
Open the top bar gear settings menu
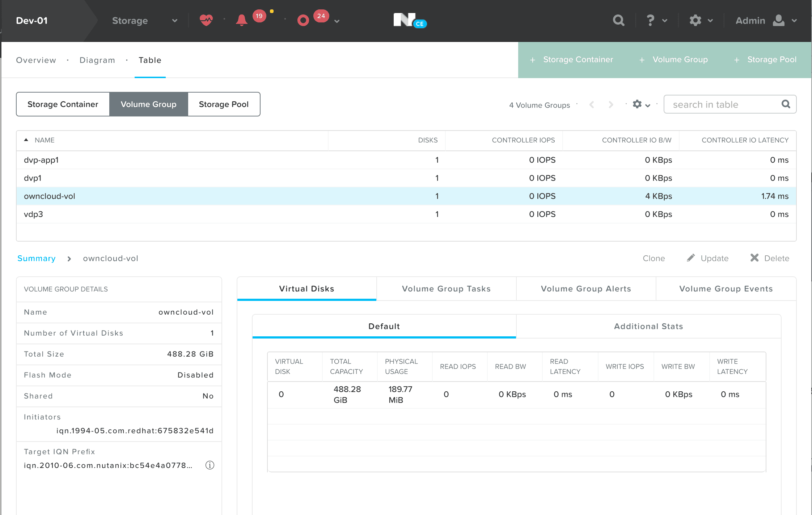coord(695,21)
